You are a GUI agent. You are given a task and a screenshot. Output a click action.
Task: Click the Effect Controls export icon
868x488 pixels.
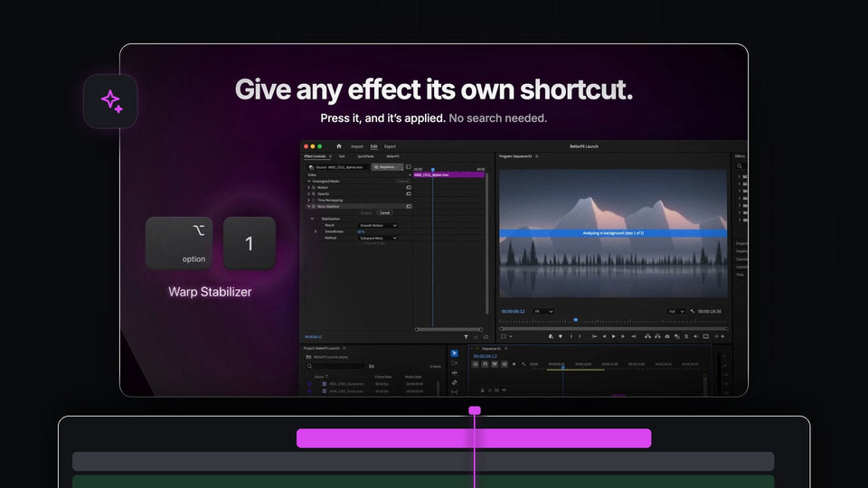tap(486, 337)
